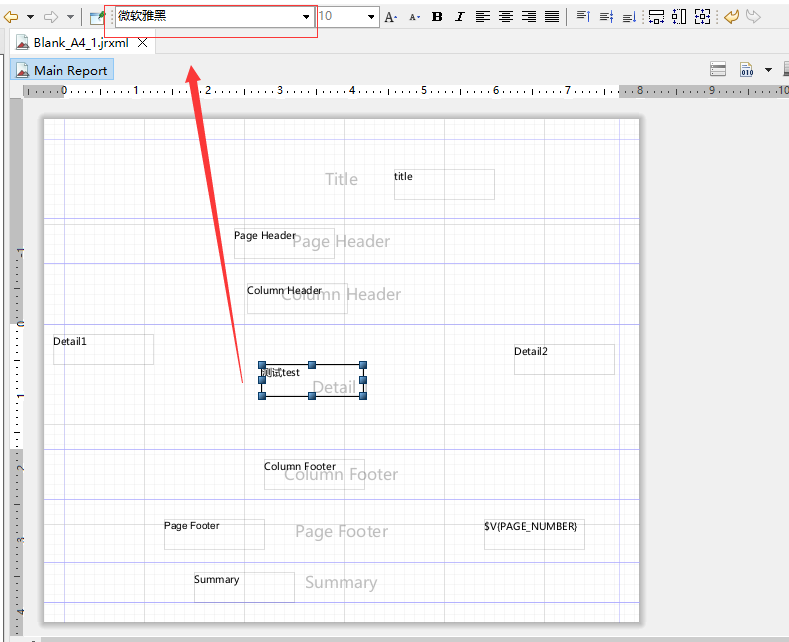Click the match width size icon
Image resolution: width=789 pixels, height=642 pixels.
656,17
